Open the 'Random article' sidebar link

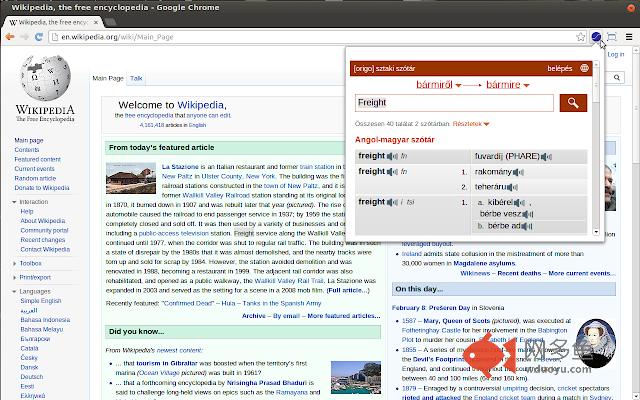(35, 179)
